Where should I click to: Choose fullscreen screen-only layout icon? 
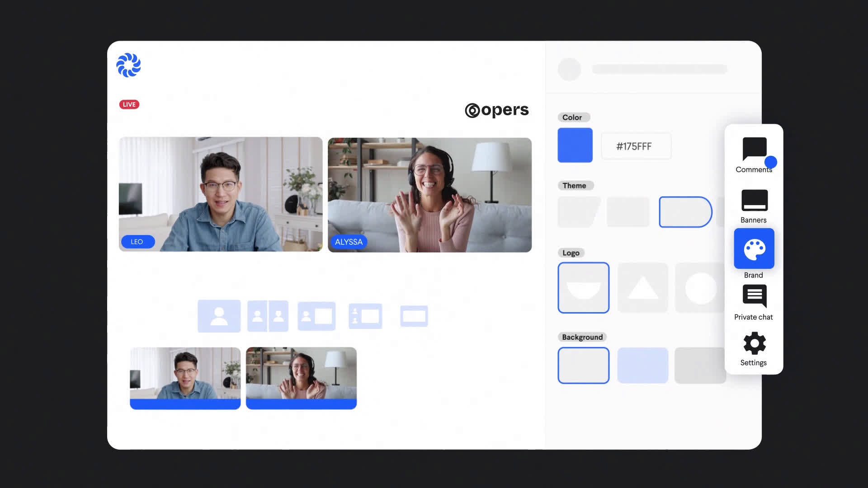coord(414,316)
